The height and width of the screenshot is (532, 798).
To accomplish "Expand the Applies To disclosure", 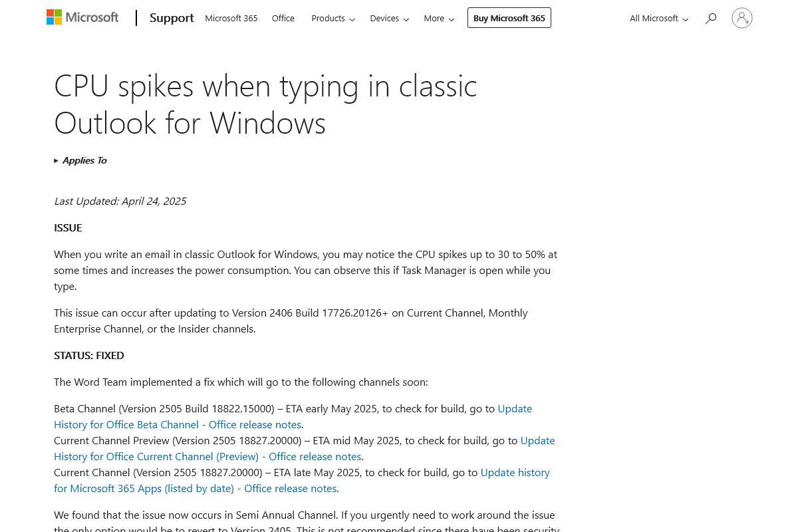I will click(x=80, y=160).
